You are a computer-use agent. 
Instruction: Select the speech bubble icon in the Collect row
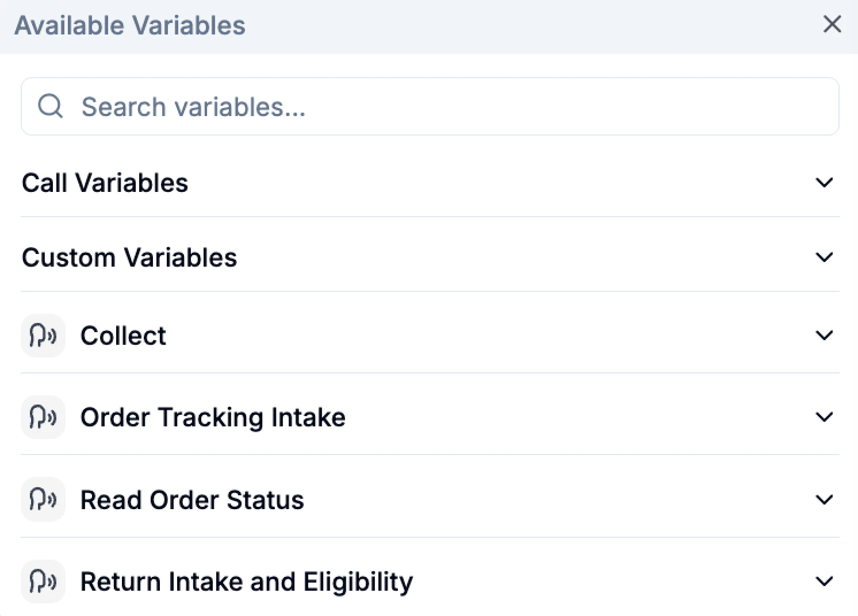43,335
